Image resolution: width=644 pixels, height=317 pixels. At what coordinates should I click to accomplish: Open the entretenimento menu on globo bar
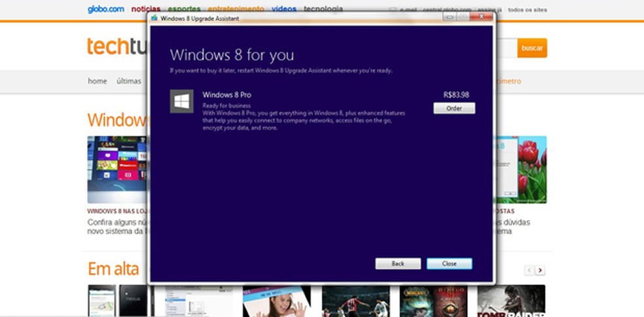click(236, 9)
